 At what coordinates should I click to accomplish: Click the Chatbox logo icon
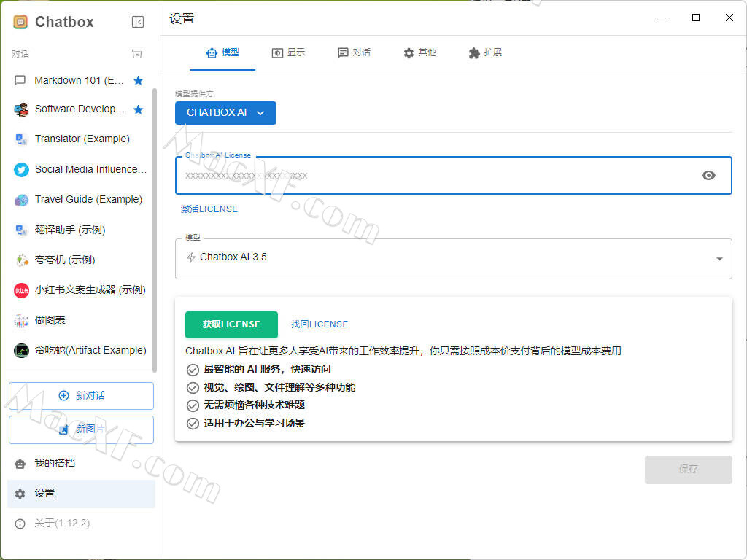[20, 22]
